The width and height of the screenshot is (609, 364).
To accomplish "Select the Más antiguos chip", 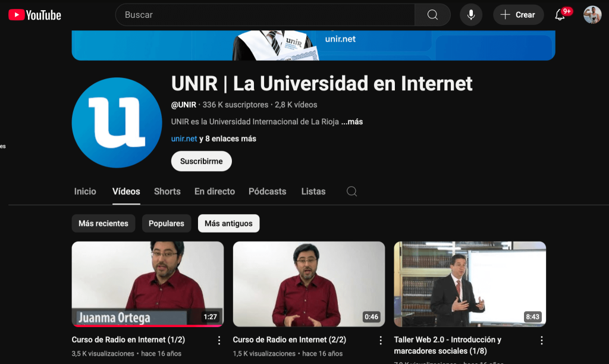I will click(228, 224).
